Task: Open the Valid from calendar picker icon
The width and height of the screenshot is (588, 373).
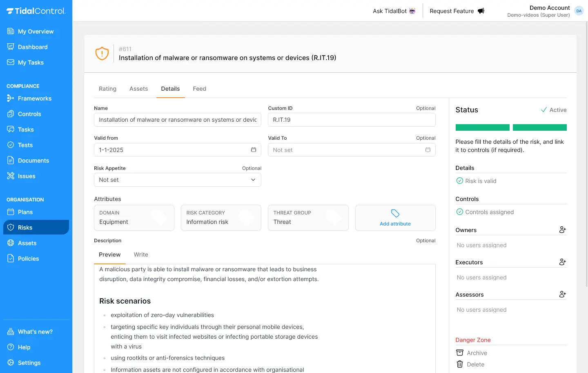Action: (x=253, y=150)
